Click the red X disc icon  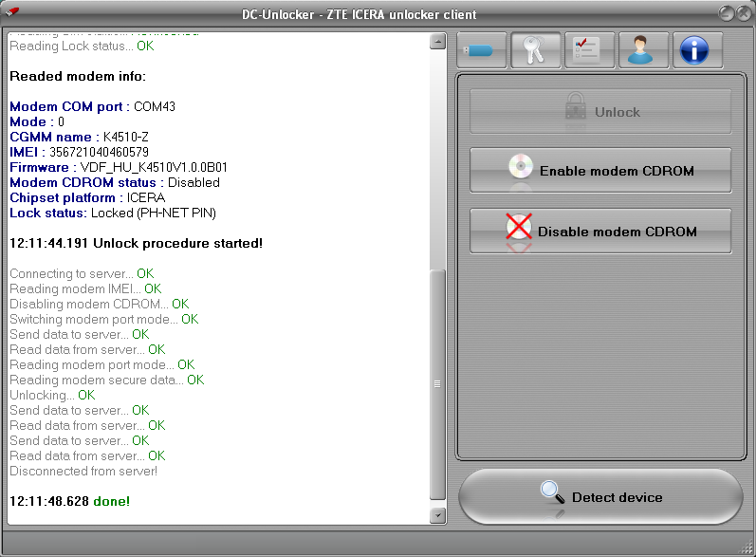click(x=519, y=226)
